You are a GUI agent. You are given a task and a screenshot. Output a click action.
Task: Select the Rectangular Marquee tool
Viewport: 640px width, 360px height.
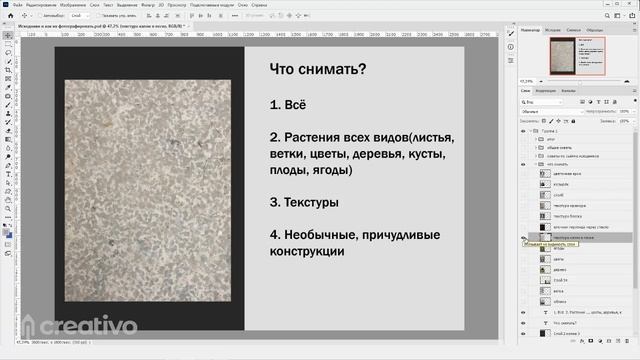pyautogui.click(x=8, y=44)
